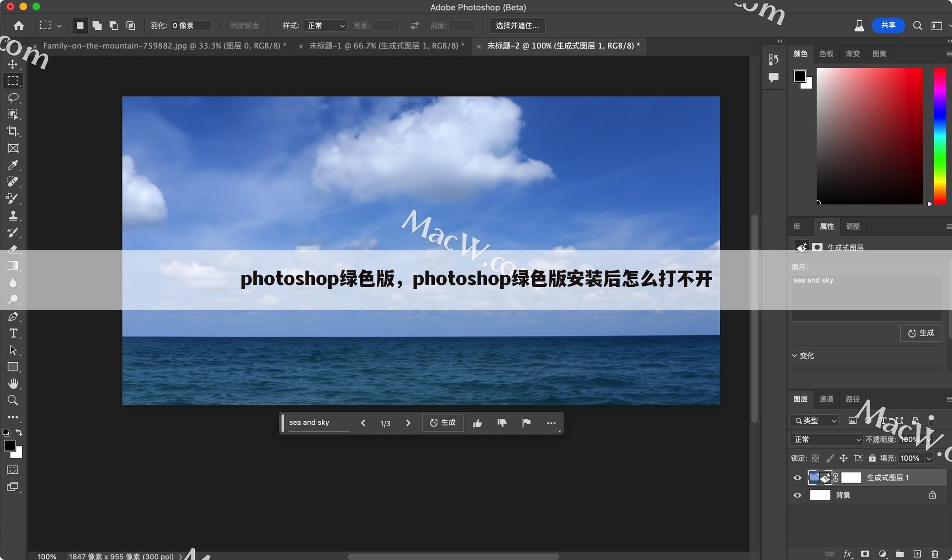The height and width of the screenshot is (560, 952).
Task: Choose Subtract from Selection mode
Action: pyautogui.click(x=114, y=25)
